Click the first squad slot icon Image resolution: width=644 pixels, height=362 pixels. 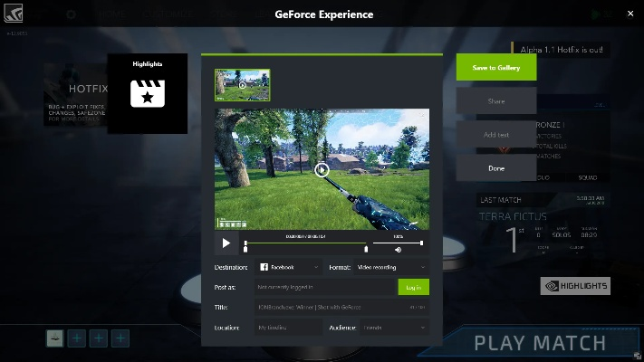[x=55, y=338]
